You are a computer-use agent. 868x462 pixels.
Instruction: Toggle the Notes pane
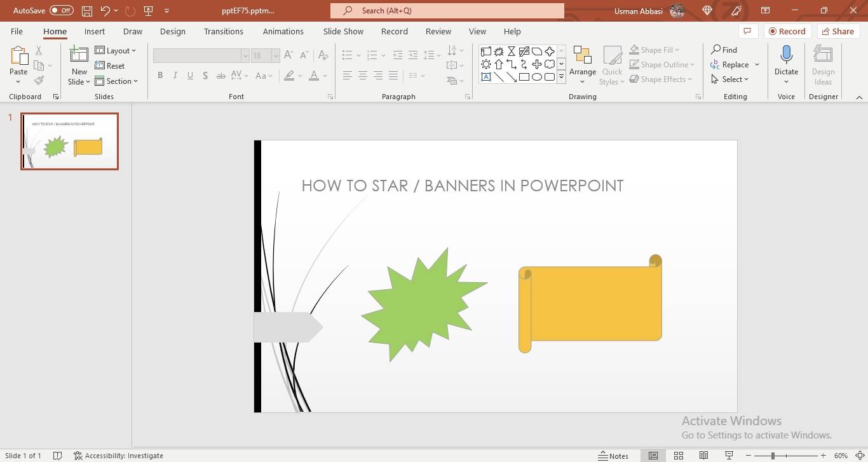click(613, 456)
